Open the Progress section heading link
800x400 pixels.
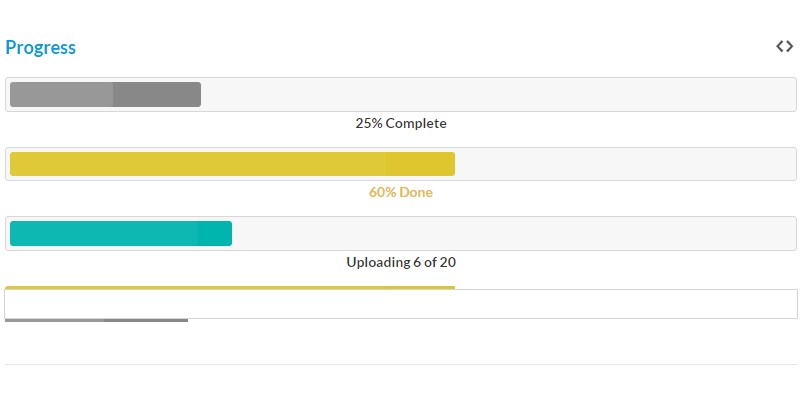[41, 47]
